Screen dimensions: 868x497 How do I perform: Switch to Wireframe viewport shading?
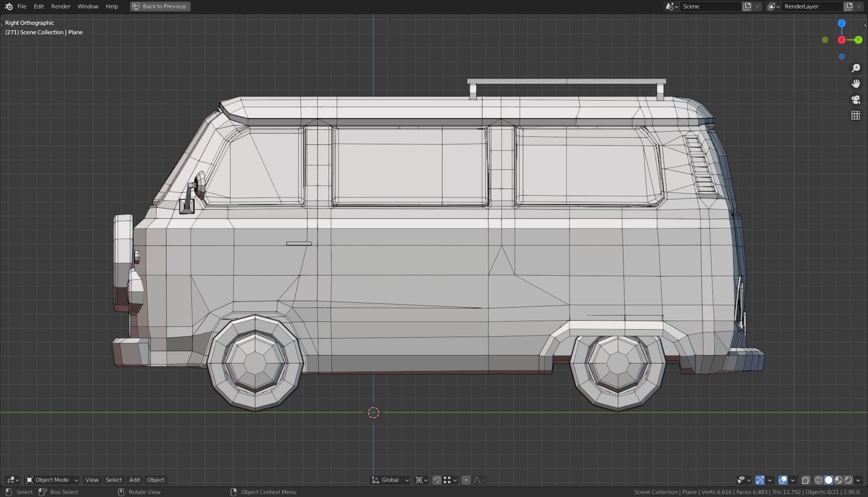(819, 480)
